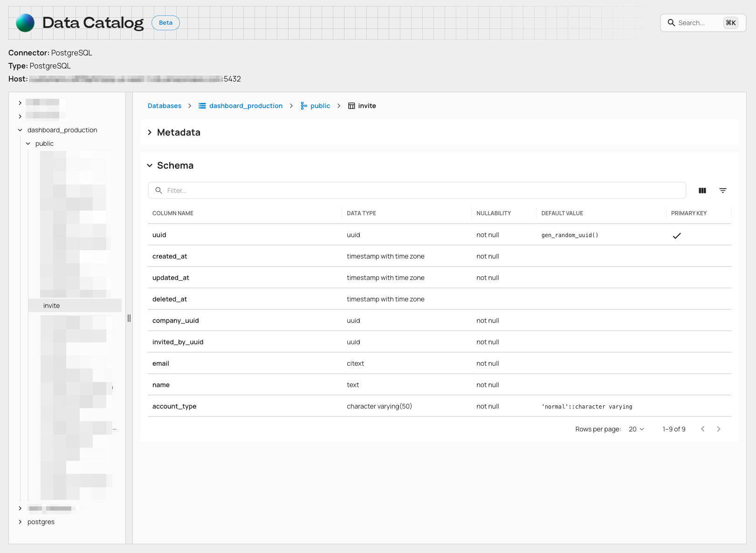756x553 pixels.
Task: Click the filter magnifier icon in Schema
Action: click(x=159, y=191)
